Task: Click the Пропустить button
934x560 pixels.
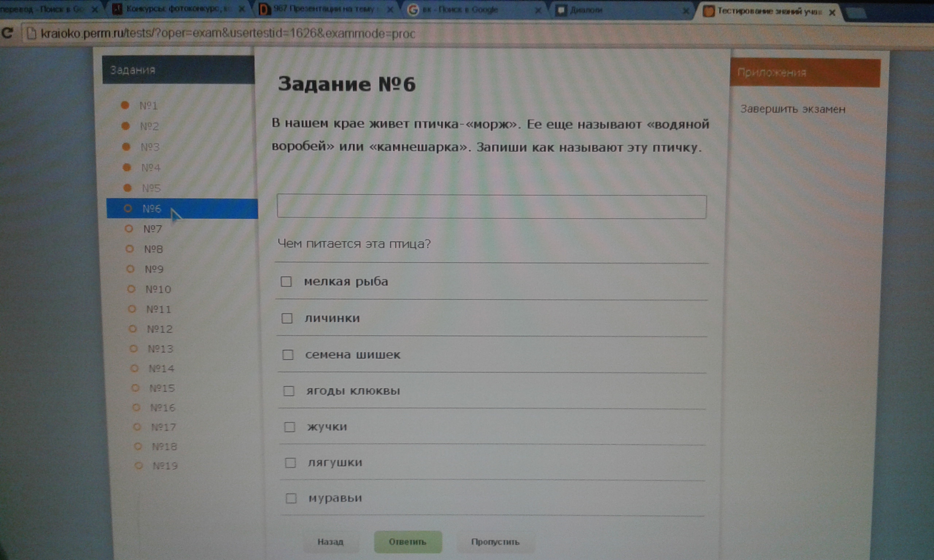Action: 495,542
